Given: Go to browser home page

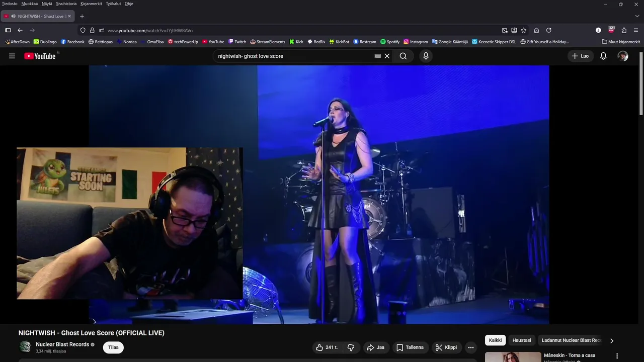Looking at the screenshot, I should click(x=536, y=30).
